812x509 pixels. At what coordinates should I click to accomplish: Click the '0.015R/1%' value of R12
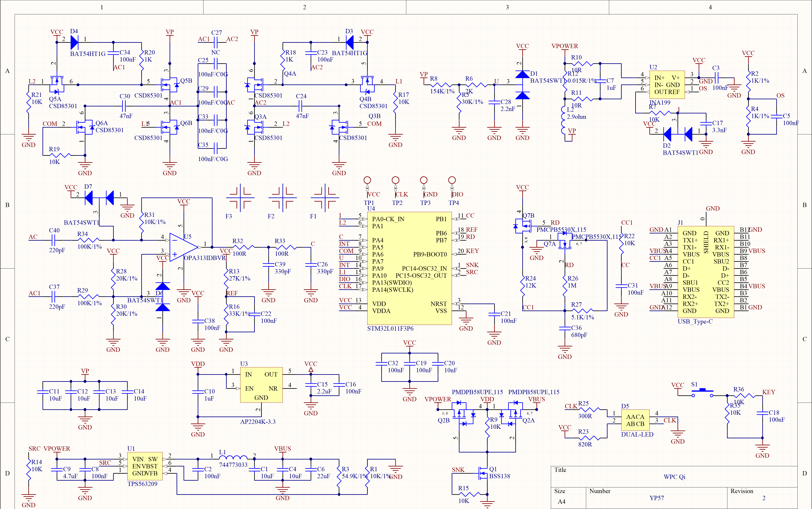tap(582, 81)
